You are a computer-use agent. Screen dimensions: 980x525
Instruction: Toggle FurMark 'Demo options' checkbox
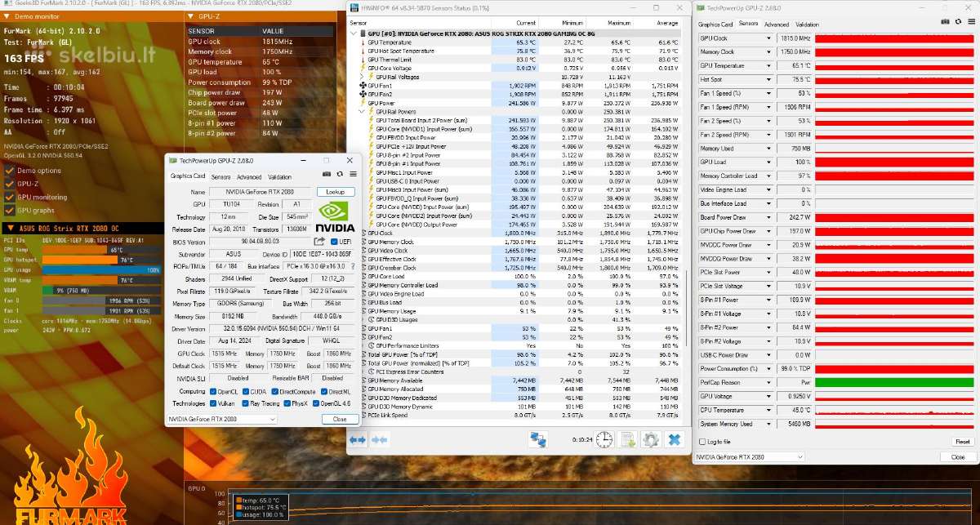click(10, 171)
